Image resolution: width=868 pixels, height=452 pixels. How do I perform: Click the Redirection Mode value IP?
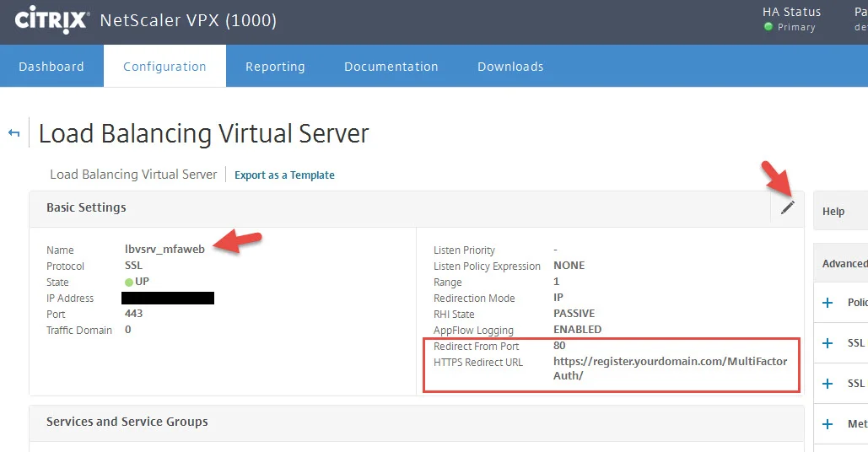click(x=558, y=297)
